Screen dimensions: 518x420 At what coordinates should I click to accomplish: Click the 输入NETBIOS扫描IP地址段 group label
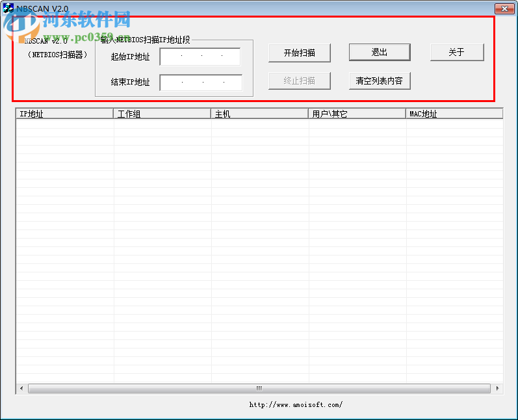146,40
